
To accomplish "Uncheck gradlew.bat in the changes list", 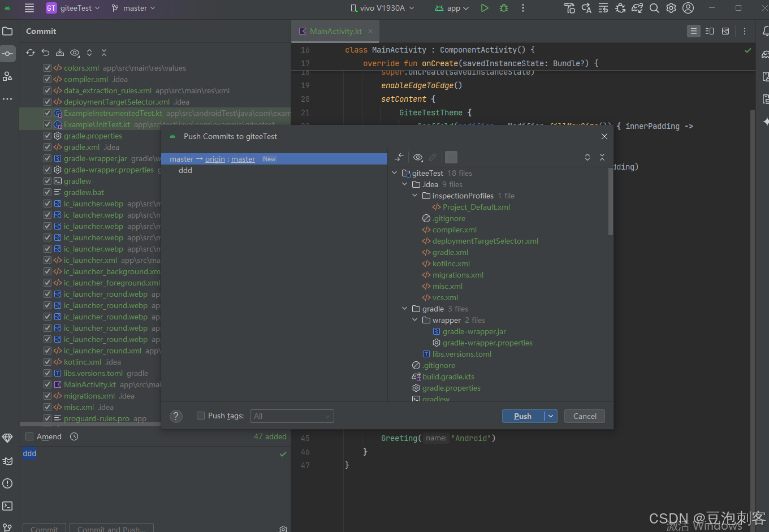I will coord(47,192).
